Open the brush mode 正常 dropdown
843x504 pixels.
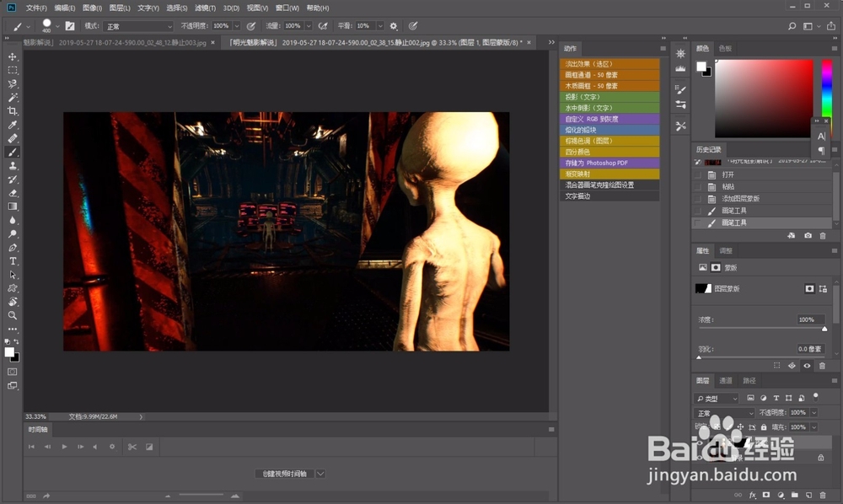(139, 26)
